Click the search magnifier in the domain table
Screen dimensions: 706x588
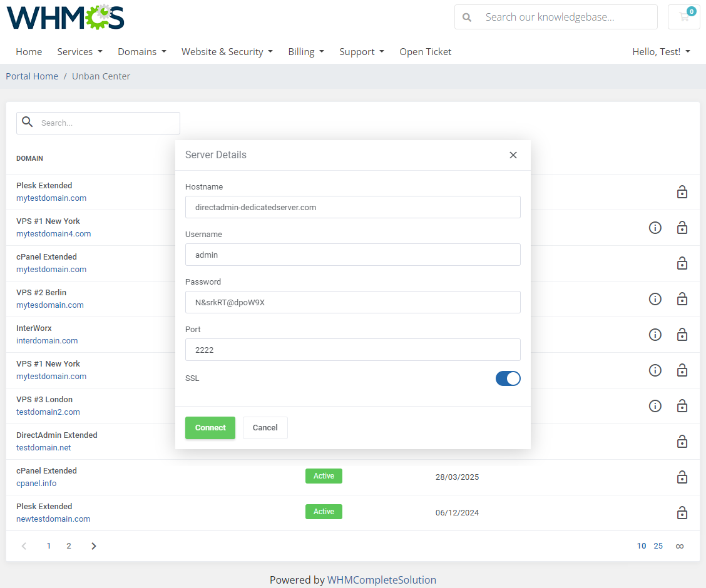pos(28,123)
